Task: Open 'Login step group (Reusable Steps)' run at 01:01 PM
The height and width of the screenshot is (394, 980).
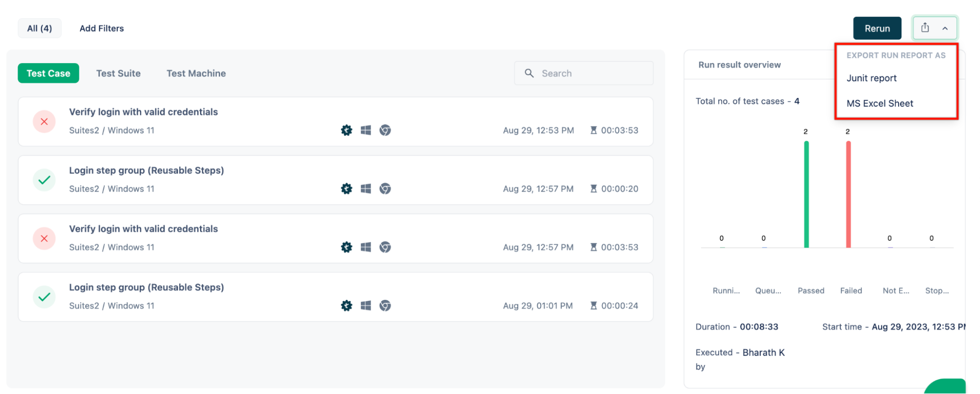Action: 146,288
